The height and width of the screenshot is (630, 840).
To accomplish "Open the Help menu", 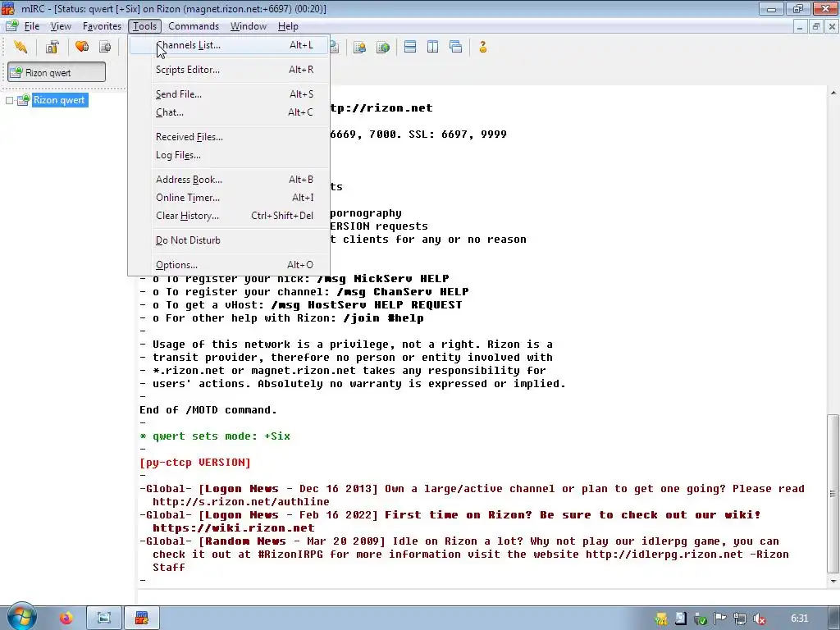I will click(288, 25).
